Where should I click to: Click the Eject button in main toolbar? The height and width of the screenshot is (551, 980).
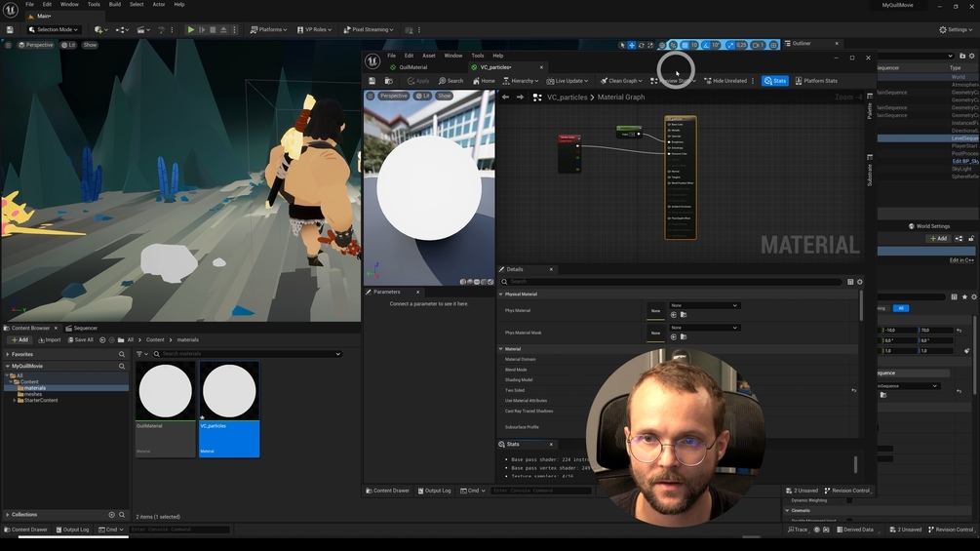pos(223,29)
